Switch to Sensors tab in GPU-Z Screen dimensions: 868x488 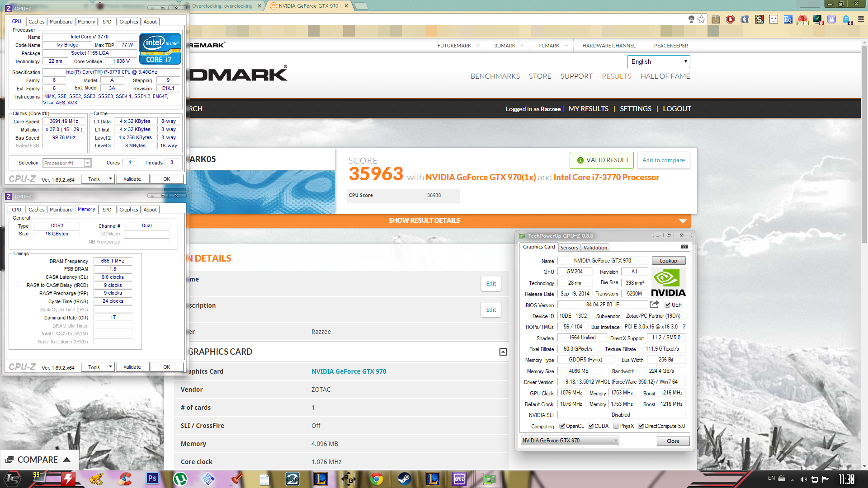pos(569,248)
